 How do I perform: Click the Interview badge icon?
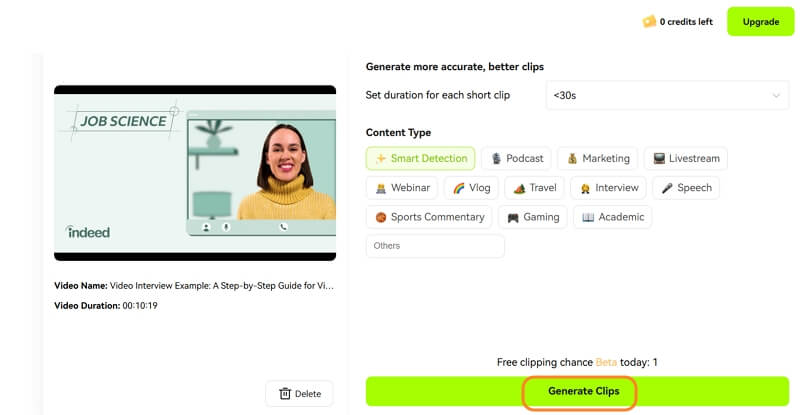pos(585,188)
